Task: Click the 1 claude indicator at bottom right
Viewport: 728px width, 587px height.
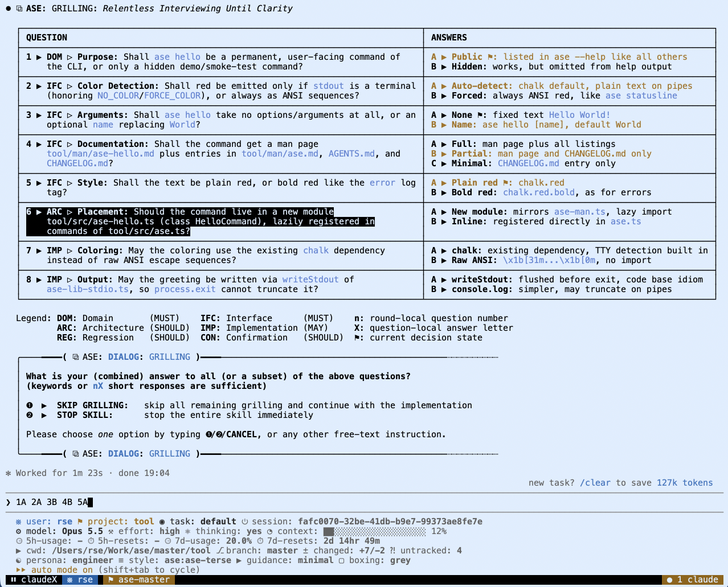Action: [693, 580]
